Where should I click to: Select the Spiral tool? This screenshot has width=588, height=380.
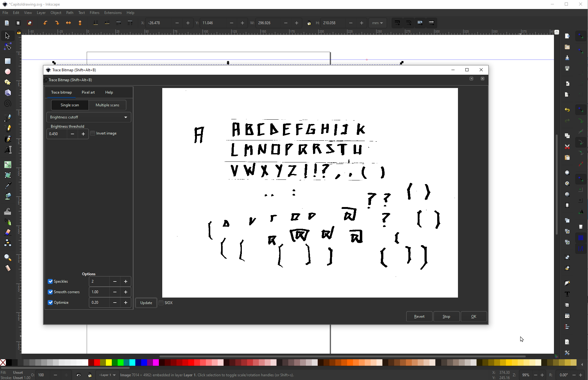click(x=7, y=104)
